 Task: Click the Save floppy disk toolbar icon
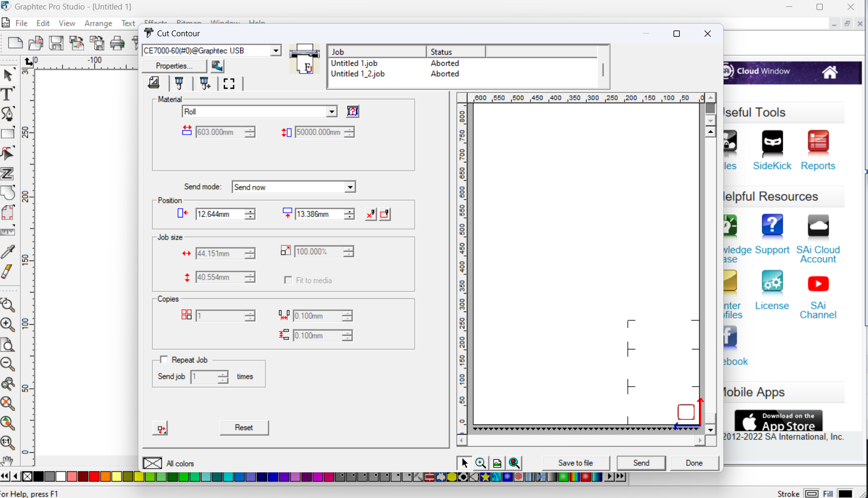[x=56, y=43]
